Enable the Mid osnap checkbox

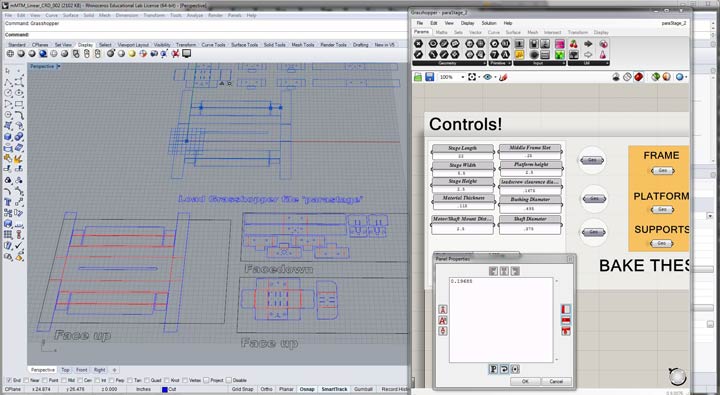point(64,380)
